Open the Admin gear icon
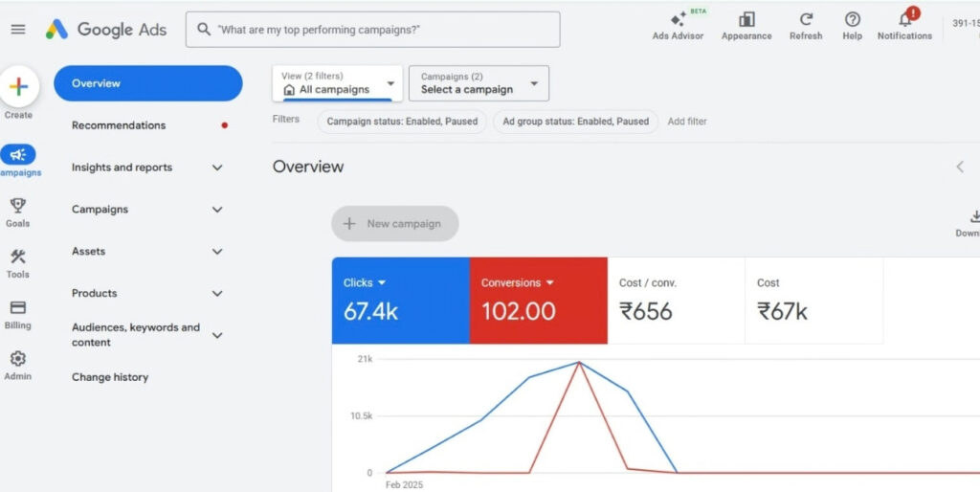The width and height of the screenshot is (980, 492). (x=18, y=359)
